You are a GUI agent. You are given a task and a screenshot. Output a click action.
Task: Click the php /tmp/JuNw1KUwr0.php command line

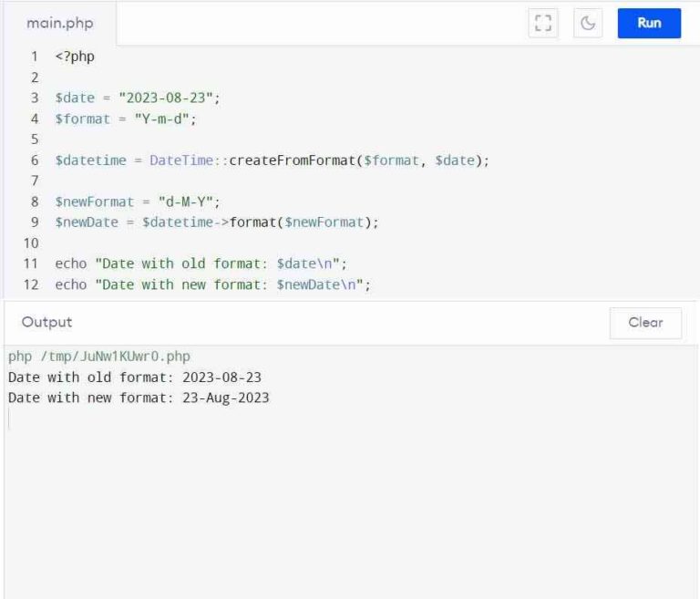[x=98, y=356]
